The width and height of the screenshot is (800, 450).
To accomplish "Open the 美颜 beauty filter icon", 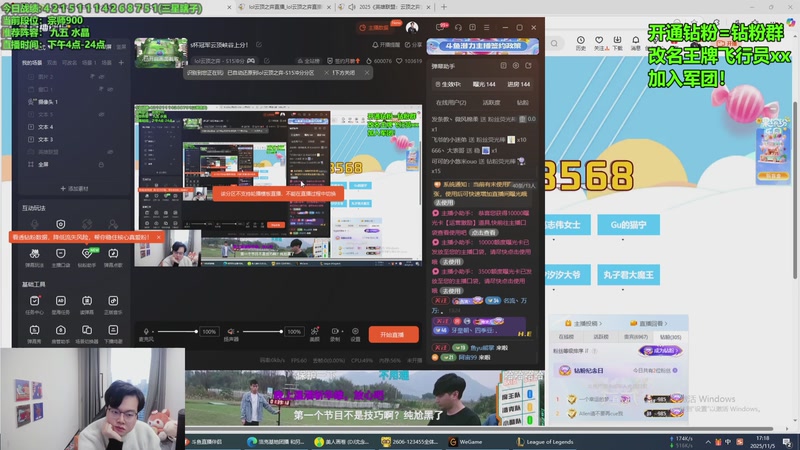I will point(315,334).
